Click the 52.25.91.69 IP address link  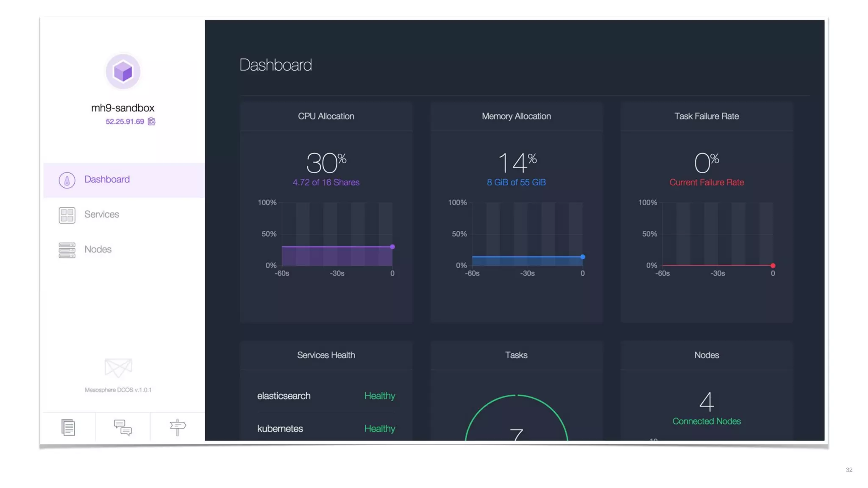tap(125, 122)
